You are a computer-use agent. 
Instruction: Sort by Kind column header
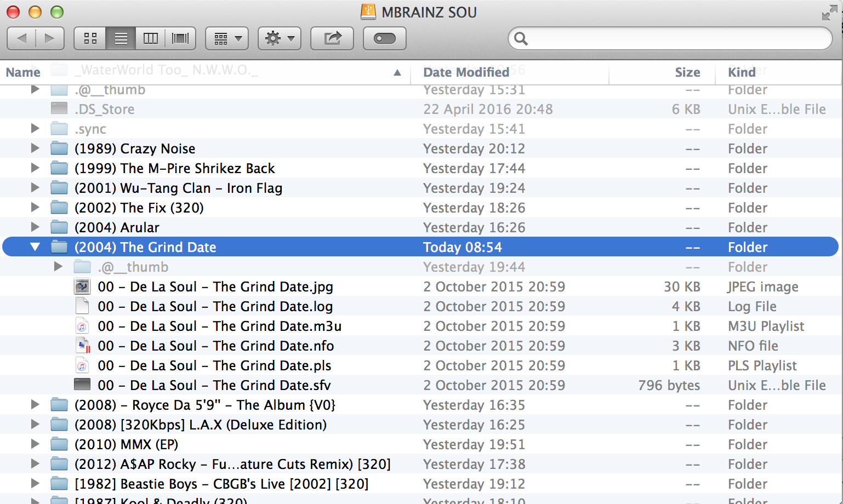pos(741,72)
